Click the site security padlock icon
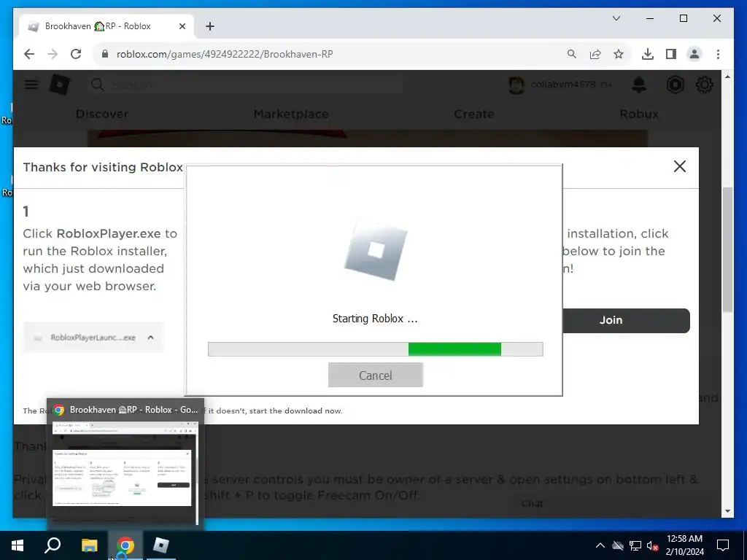 [105, 54]
